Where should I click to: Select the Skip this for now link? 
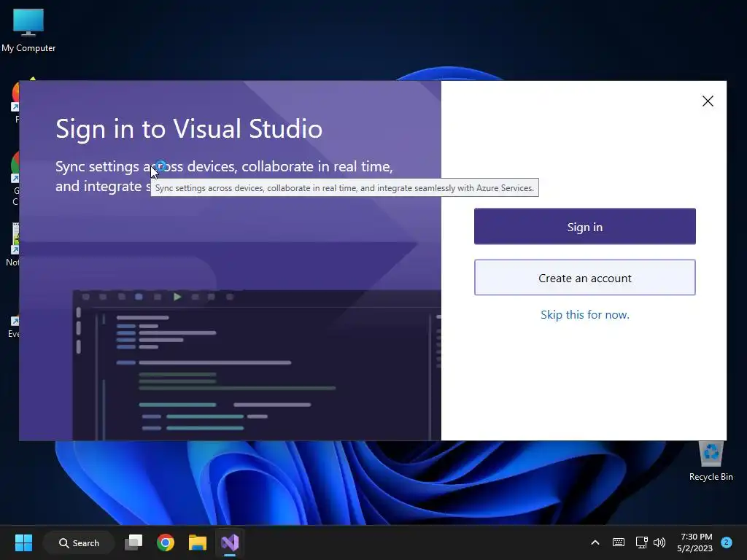point(584,315)
